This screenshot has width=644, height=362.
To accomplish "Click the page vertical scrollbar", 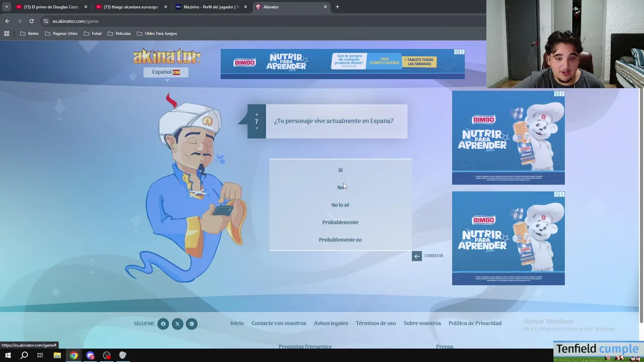I will pos(641,206).
